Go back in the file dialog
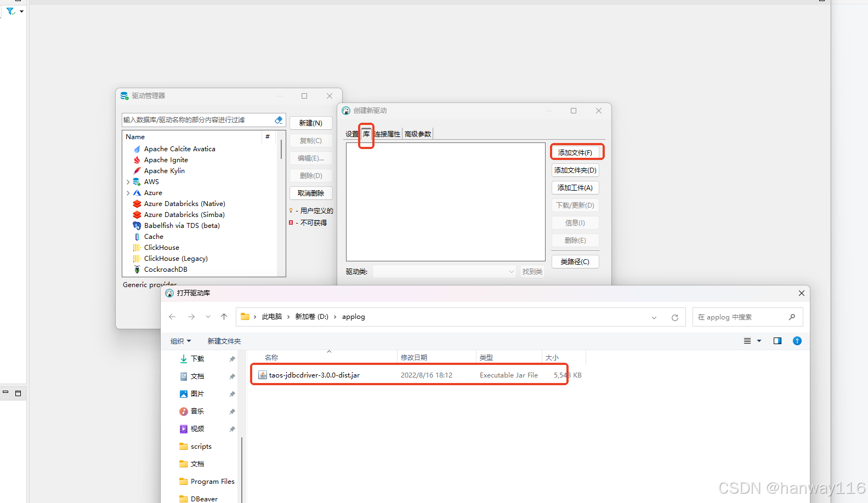Image resolution: width=868 pixels, height=503 pixels. [172, 317]
